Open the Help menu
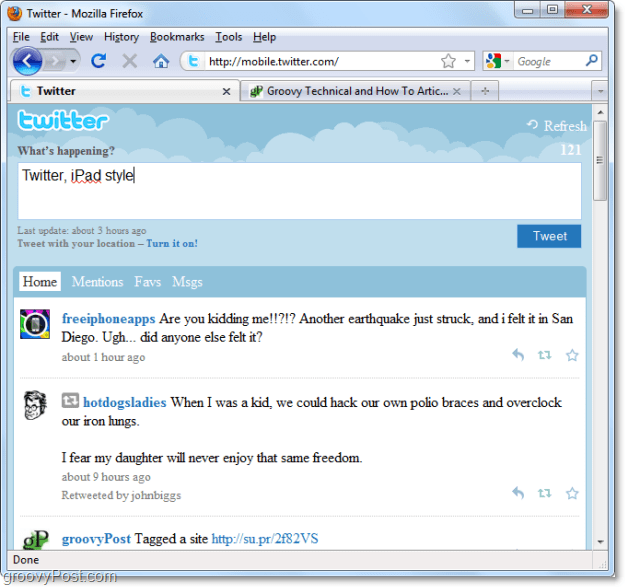 point(264,37)
